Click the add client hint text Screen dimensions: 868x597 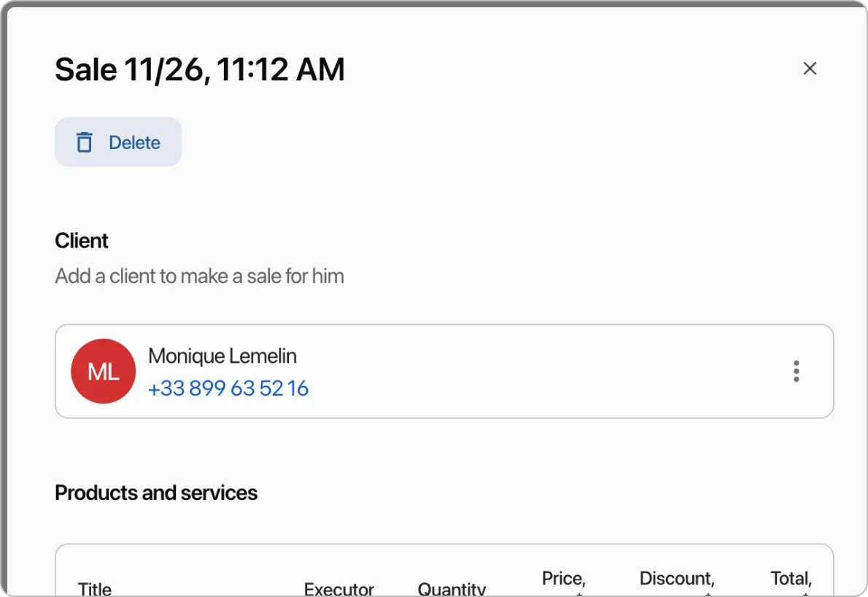pos(199,276)
